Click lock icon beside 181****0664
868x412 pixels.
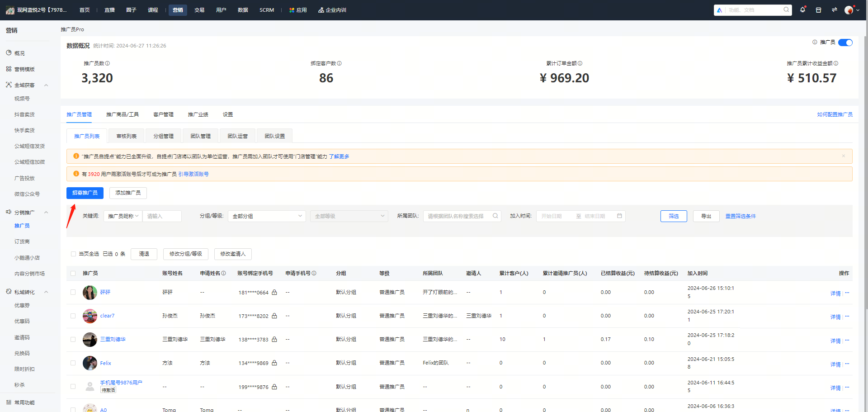(274, 292)
